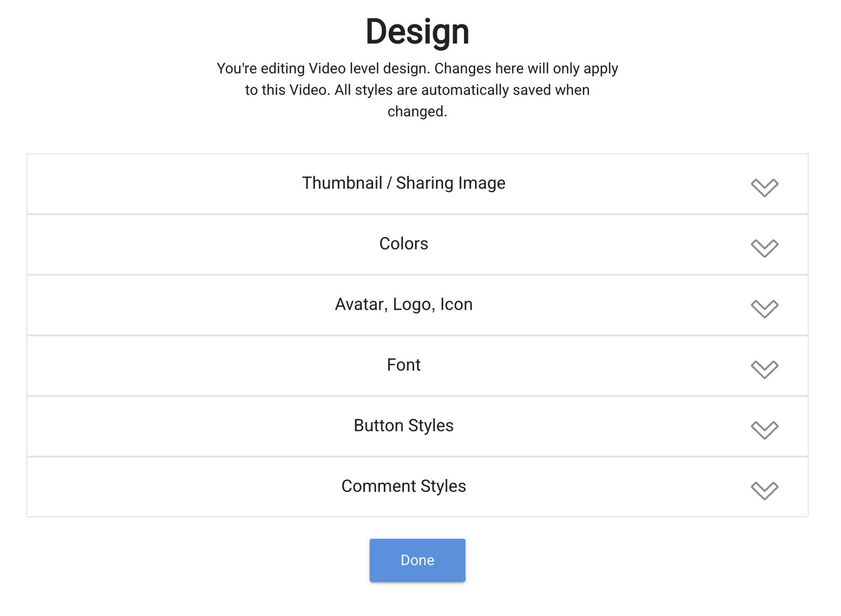Click the words "Sharing Image" in the first row

point(450,183)
